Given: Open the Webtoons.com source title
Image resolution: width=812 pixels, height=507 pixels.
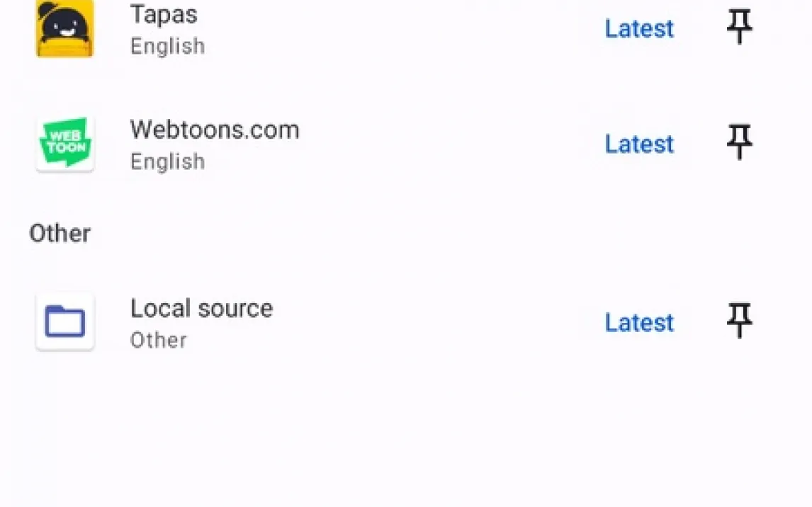Looking at the screenshot, I should point(215,130).
